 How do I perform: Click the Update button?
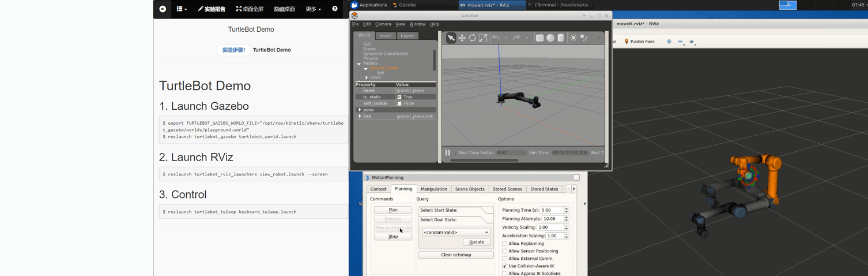pos(477,242)
